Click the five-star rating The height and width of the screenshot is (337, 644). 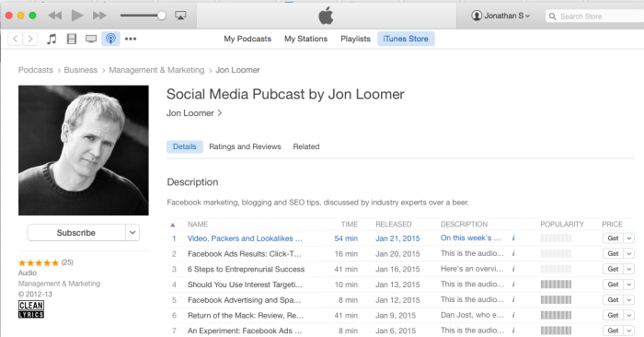click(x=39, y=262)
